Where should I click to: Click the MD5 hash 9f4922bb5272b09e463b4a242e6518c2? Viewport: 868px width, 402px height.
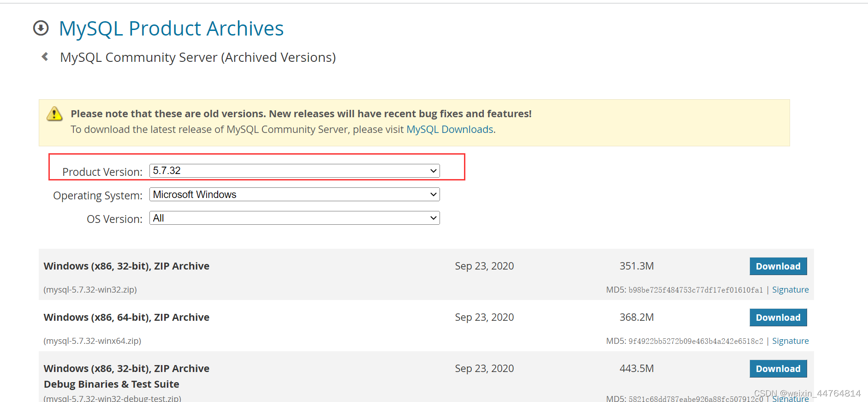pyautogui.click(x=696, y=342)
